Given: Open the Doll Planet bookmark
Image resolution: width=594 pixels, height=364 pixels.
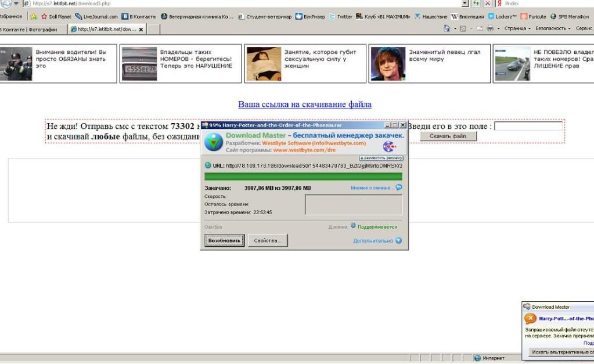Looking at the screenshot, I should [56, 16].
